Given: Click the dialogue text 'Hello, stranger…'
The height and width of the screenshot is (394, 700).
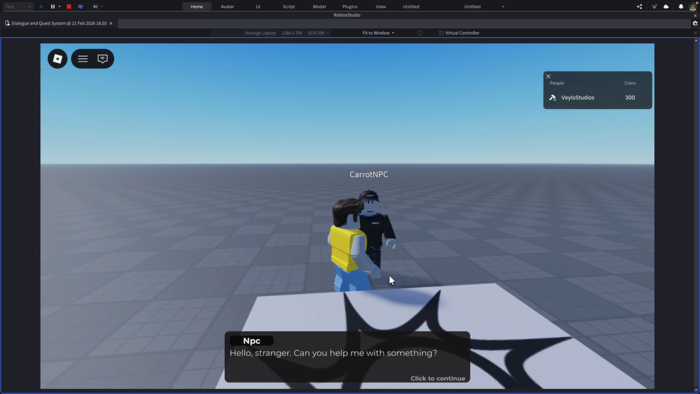Looking at the screenshot, I should (x=333, y=353).
